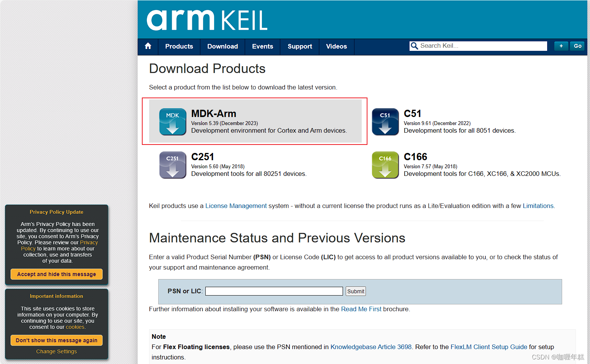Open the C51 product heading link
This screenshot has width=590, height=364.
412,114
